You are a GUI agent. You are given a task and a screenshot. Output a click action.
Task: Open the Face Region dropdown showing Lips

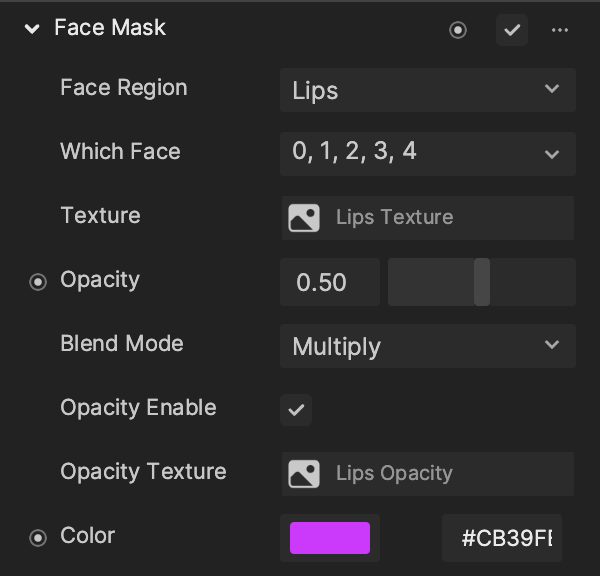point(428,90)
